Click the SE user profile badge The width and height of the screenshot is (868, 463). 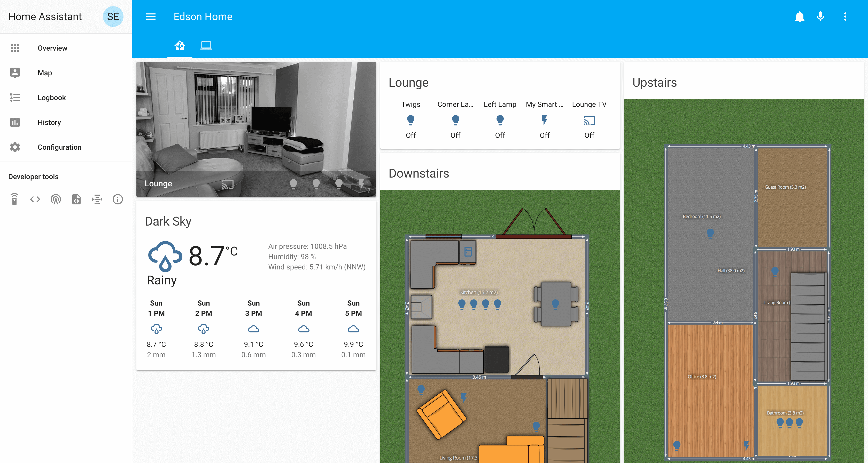[x=113, y=17]
